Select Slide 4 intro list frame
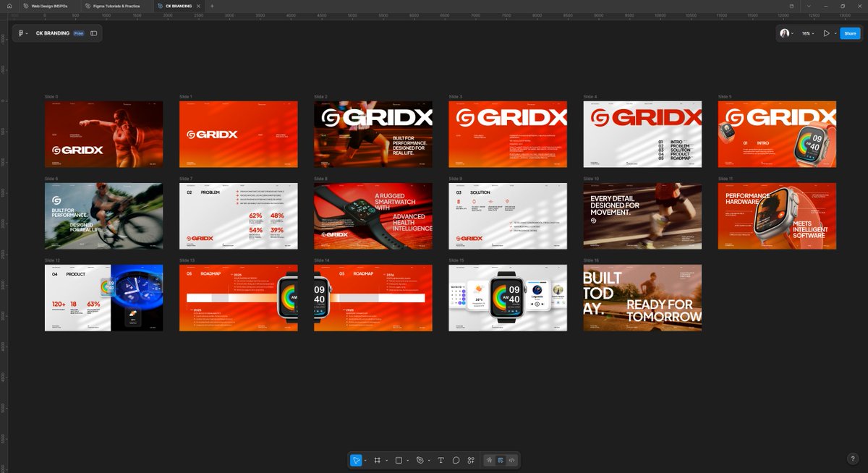Screen dimensions: 868x473 pos(642,134)
